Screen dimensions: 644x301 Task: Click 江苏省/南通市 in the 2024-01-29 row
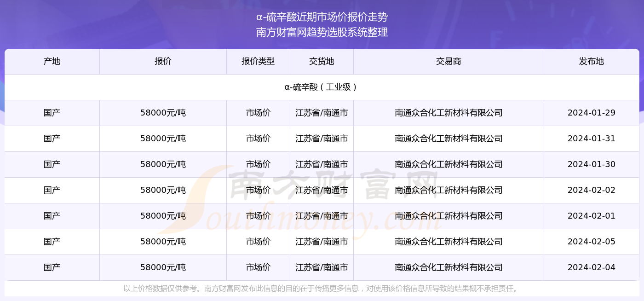322,113
